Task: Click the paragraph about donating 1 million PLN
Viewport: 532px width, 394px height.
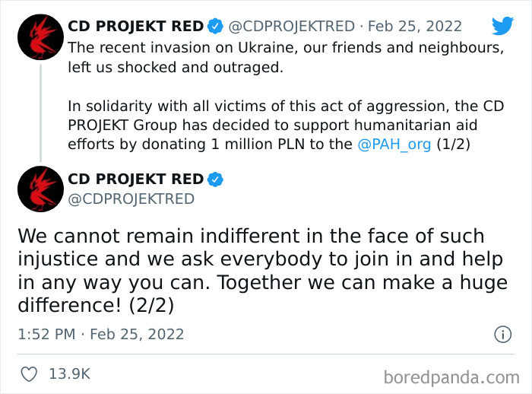Action: pyautogui.click(x=286, y=126)
